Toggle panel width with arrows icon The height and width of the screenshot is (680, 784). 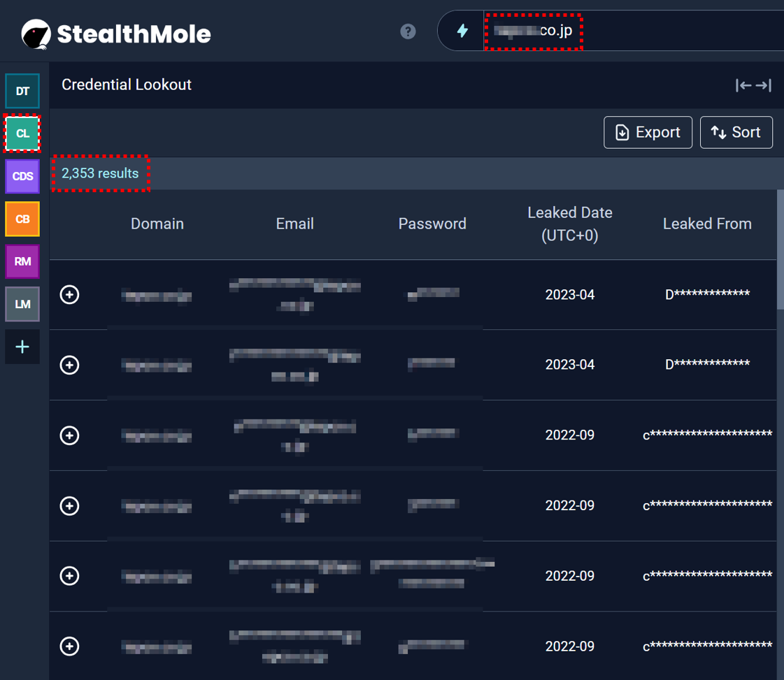coord(753,85)
